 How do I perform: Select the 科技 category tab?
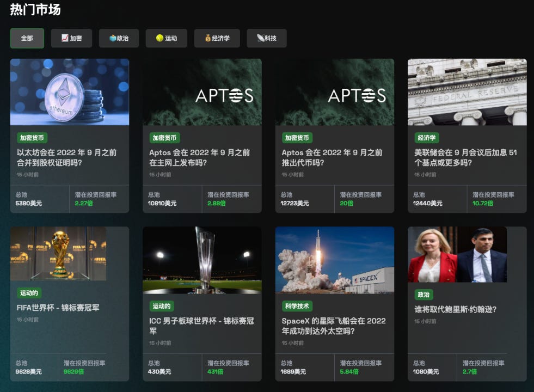click(x=267, y=38)
